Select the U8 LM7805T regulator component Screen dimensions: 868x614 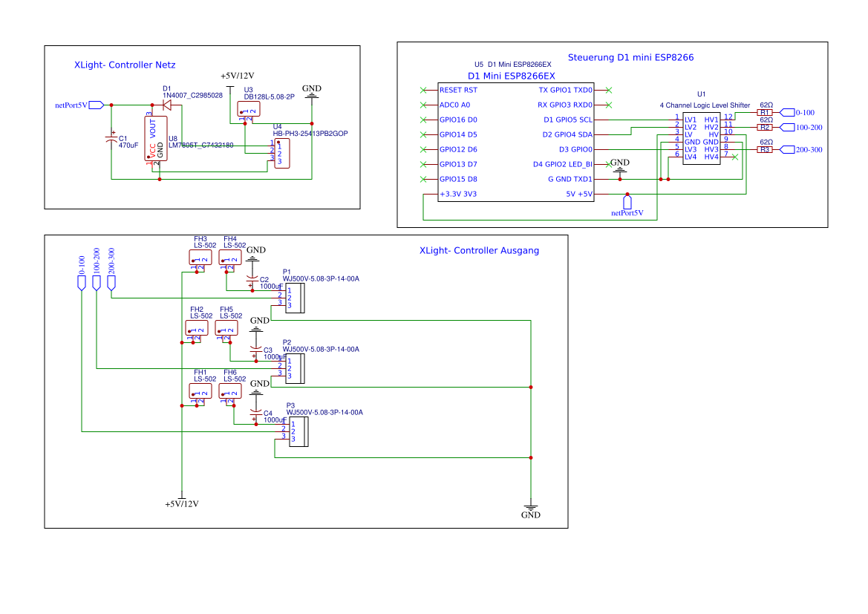(156, 138)
